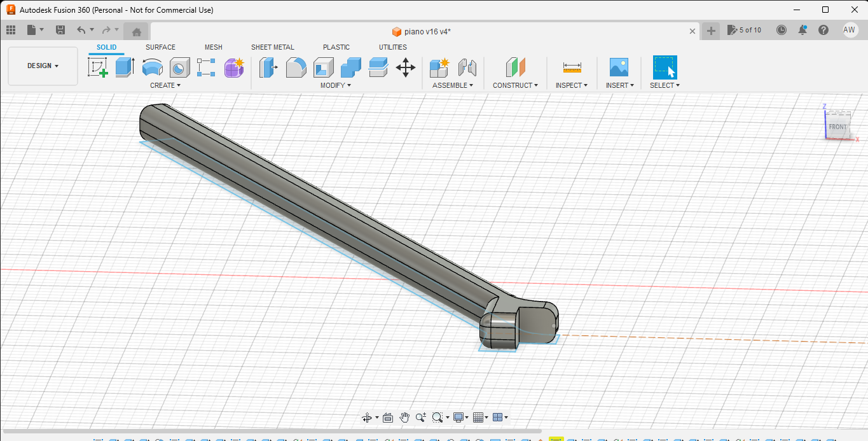Expand the Display Settings dropdown
Viewport: 868px width, 441px height.
click(x=461, y=417)
